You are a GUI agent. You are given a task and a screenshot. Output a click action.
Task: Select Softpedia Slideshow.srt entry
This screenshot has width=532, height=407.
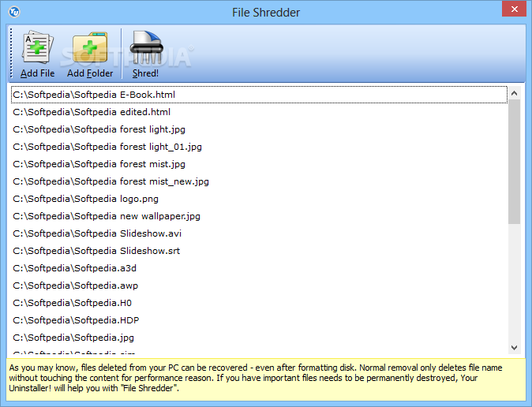click(259, 251)
